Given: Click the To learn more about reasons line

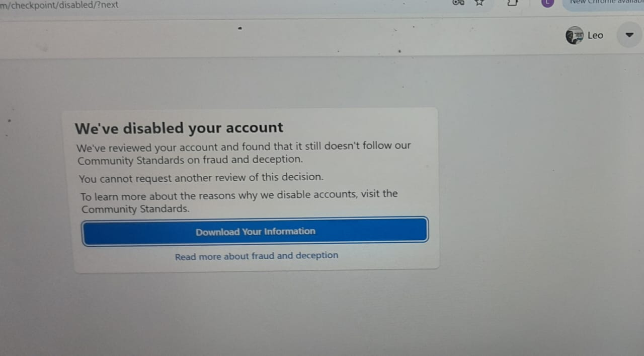Looking at the screenshot, I should [239, 195].
